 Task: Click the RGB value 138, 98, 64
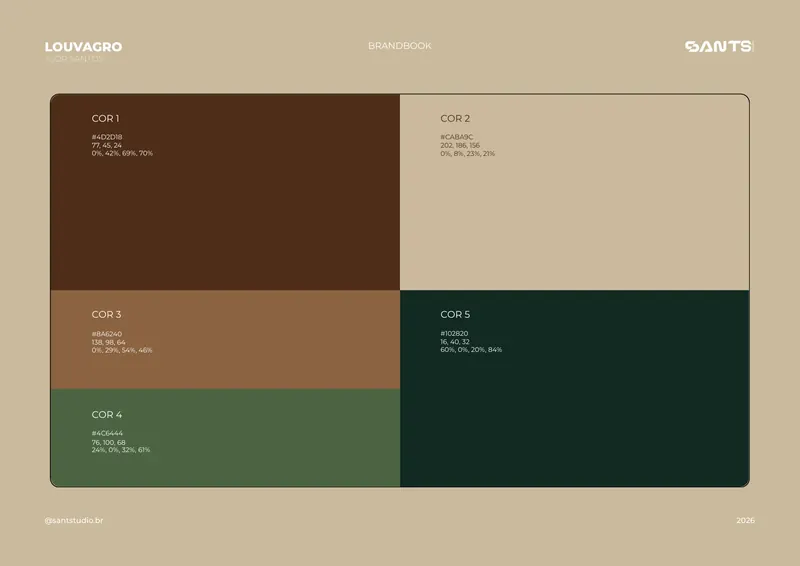point(109,342)
